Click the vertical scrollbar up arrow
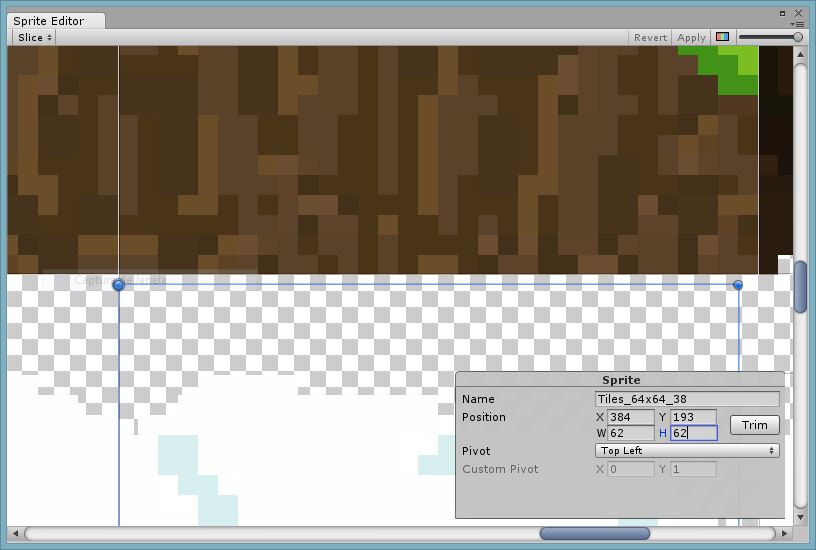 coord(800,55)
